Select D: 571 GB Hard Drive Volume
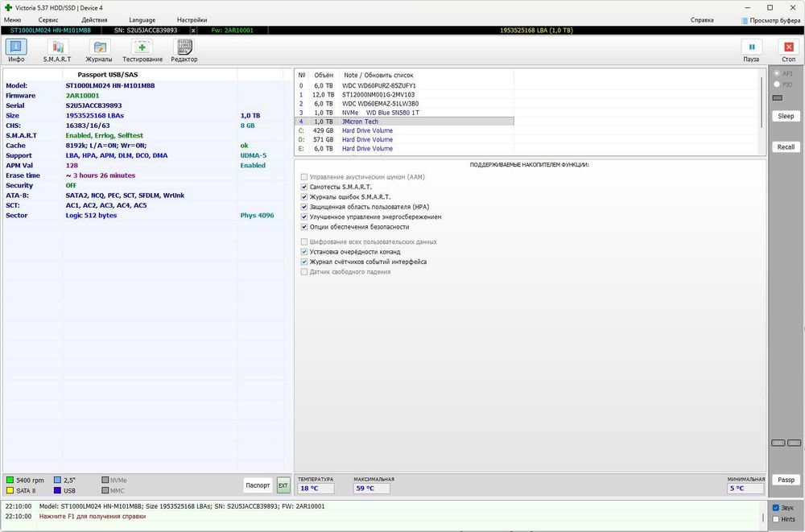The width and height of the screenshot is (805, 532). 405,140
